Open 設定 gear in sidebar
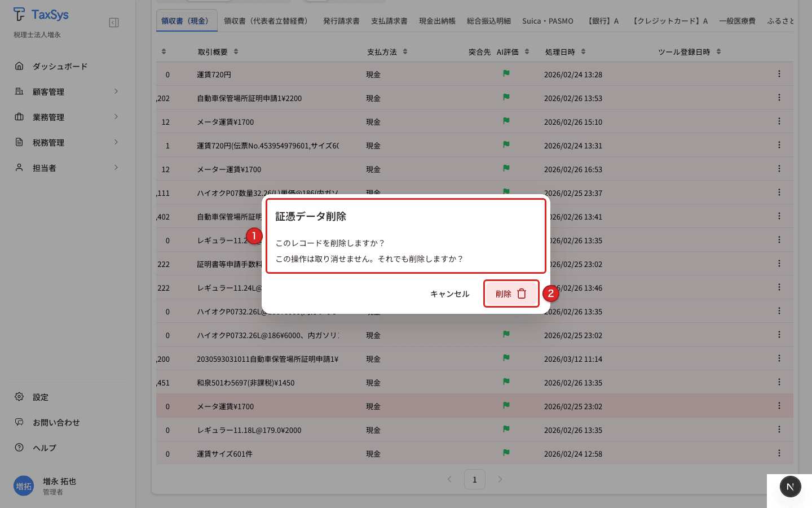This screenshot has height=508, width=812. 19,397
